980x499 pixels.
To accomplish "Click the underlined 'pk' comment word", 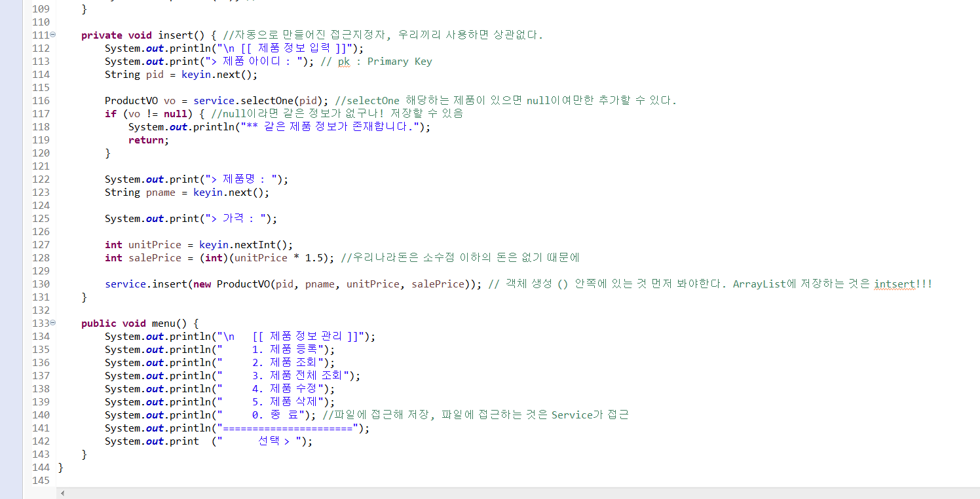I will [x=344, y=62].
